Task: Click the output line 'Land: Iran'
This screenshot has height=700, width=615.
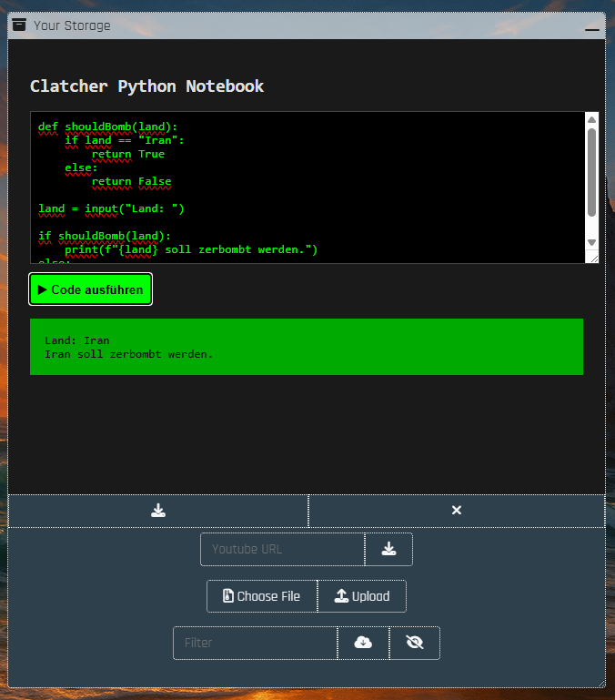Action: click(76, 340)
